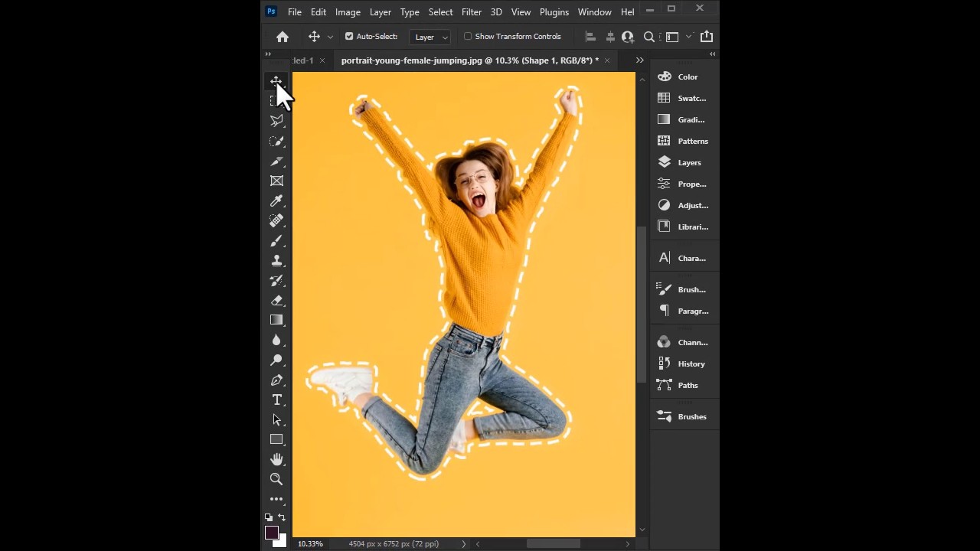
Task: Click the align horizontal centers icon
Action: coord(610,37)
